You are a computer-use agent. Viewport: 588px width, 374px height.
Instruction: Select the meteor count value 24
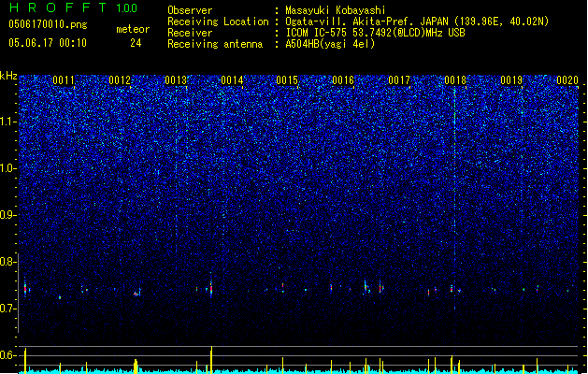point(136,43)
